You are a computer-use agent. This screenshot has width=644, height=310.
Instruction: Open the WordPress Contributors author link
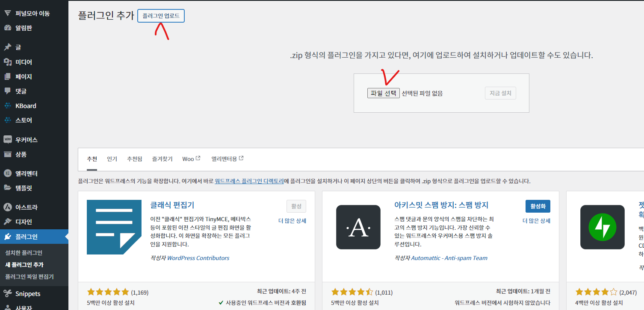[x=198, y=258]
